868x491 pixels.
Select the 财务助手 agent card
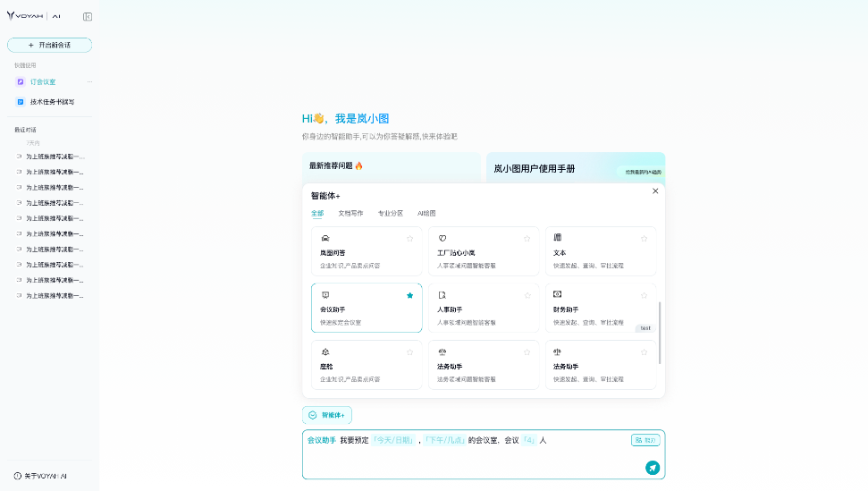(x=600, y=308)
